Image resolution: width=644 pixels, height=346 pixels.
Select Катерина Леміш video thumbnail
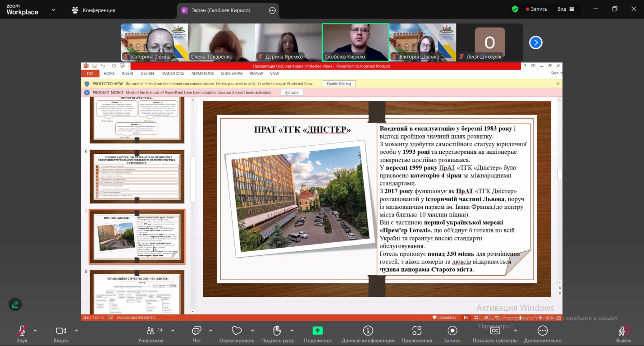(154, 42)
